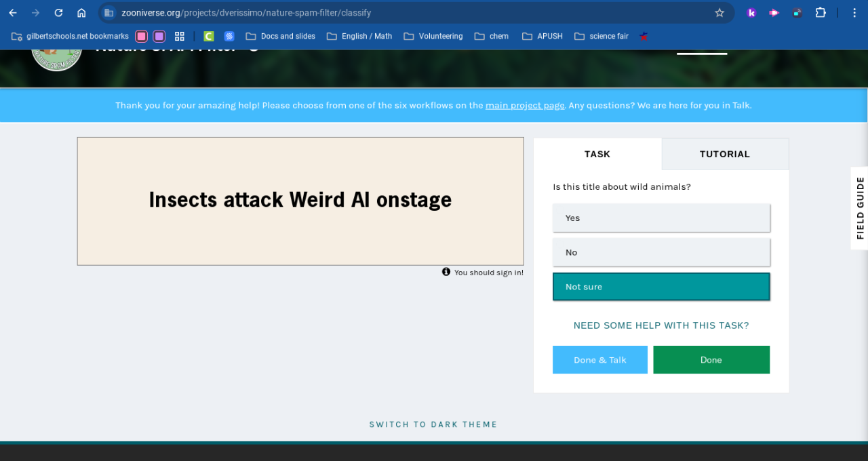Expand the APUSH bookmark folder
This screenshot has width=868, height=461.
coord(542,37)
